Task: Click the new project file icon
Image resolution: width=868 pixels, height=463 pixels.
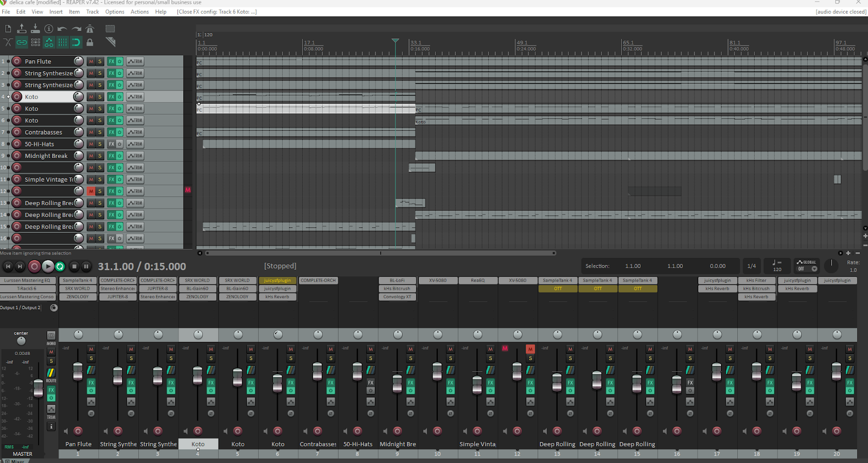Action: pyautogui.click(x=8, y=29)
